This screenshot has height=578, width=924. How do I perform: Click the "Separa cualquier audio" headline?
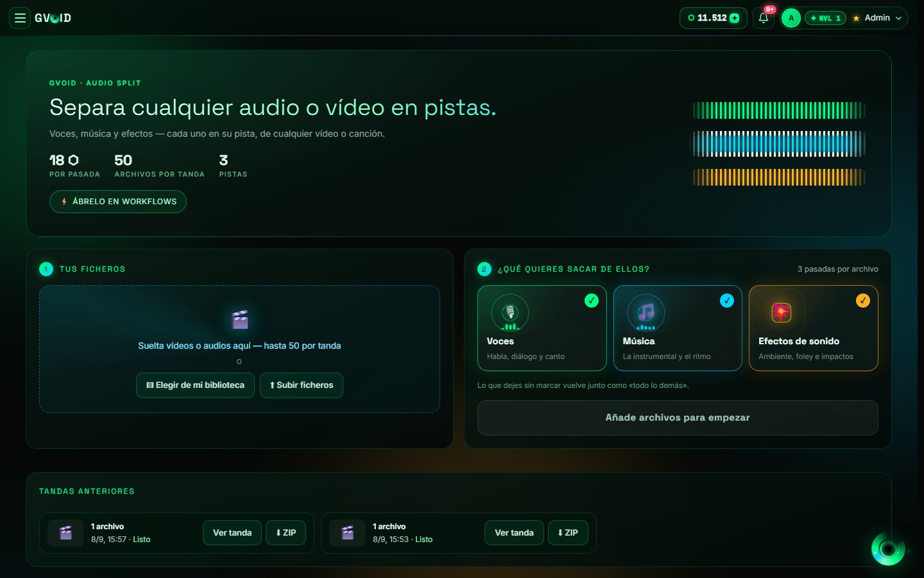273,107
